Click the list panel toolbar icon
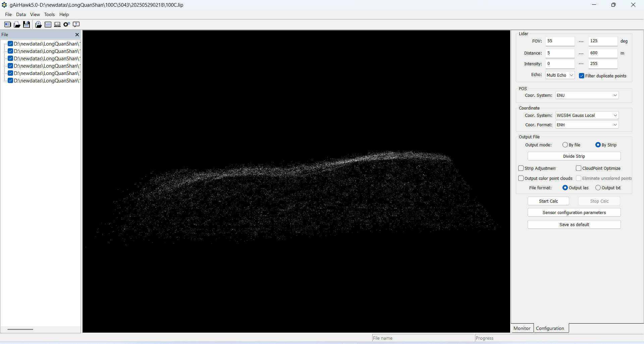 coord(48,24)
